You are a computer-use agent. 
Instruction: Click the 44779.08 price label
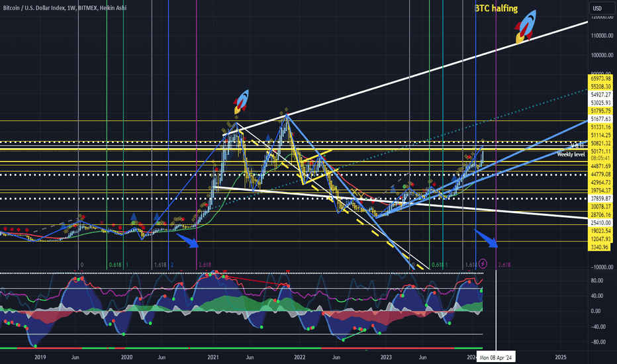(x=601, y=174)
